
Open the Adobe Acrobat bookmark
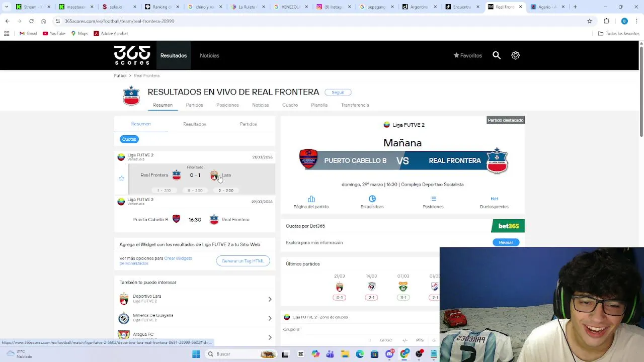click(111, 33)
